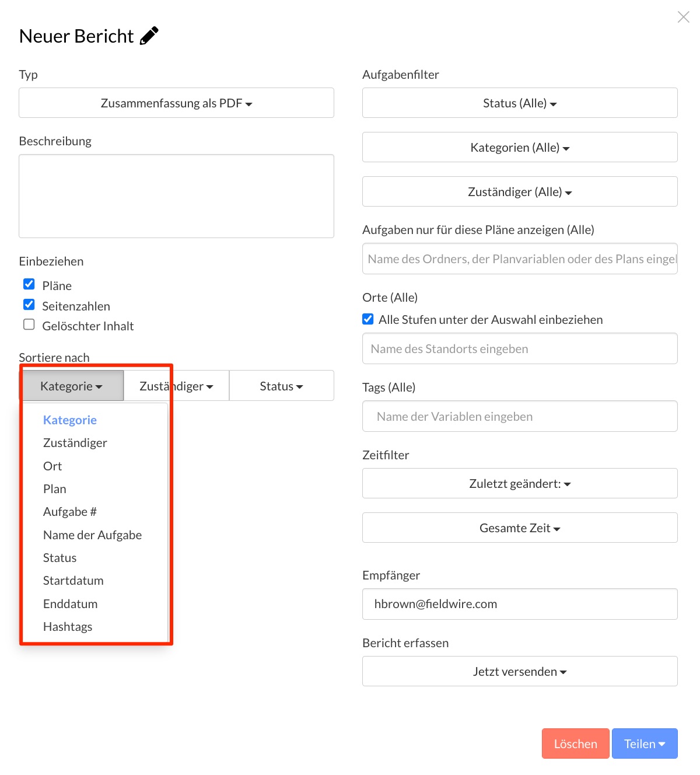Click the blue Teilen button

click(x=645, y=743)
